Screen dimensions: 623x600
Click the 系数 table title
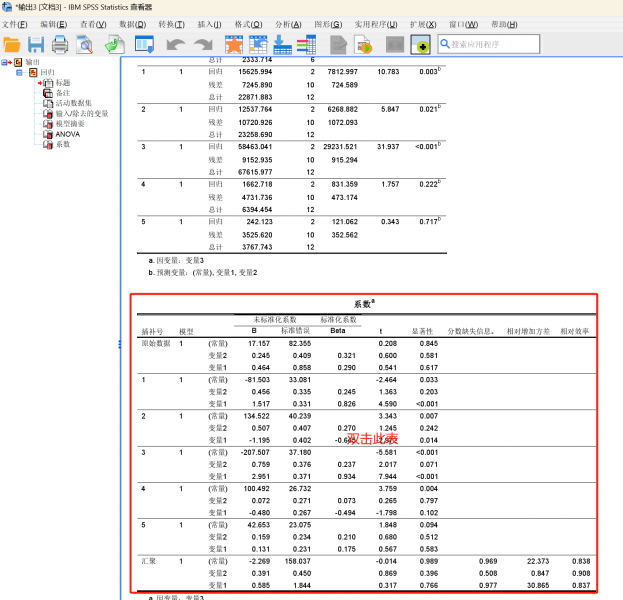click(364, 304)
